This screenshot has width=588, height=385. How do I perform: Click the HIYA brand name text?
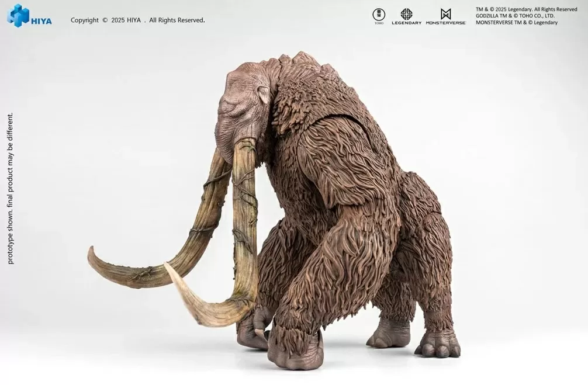coord(41,22)
